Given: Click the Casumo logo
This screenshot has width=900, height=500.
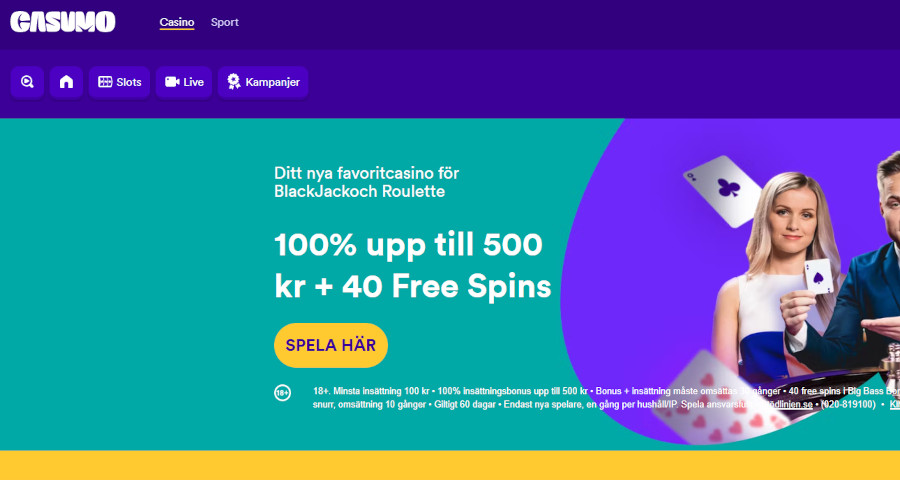Looking at the screenshot, I should click(63, 22).
